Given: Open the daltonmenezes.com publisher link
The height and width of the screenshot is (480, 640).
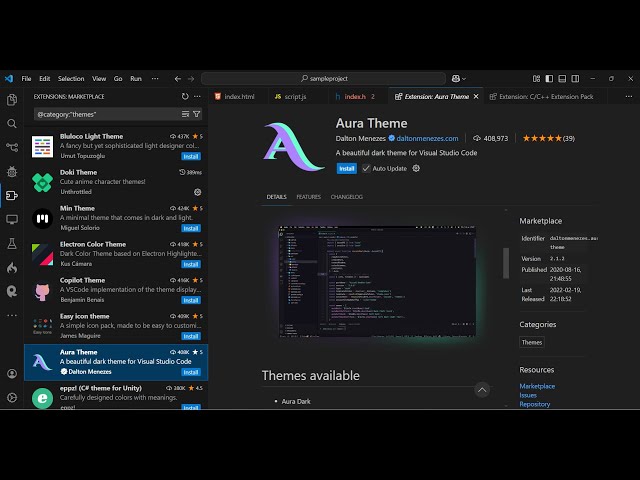Looking at the screenshot, I should click(427, 138).
